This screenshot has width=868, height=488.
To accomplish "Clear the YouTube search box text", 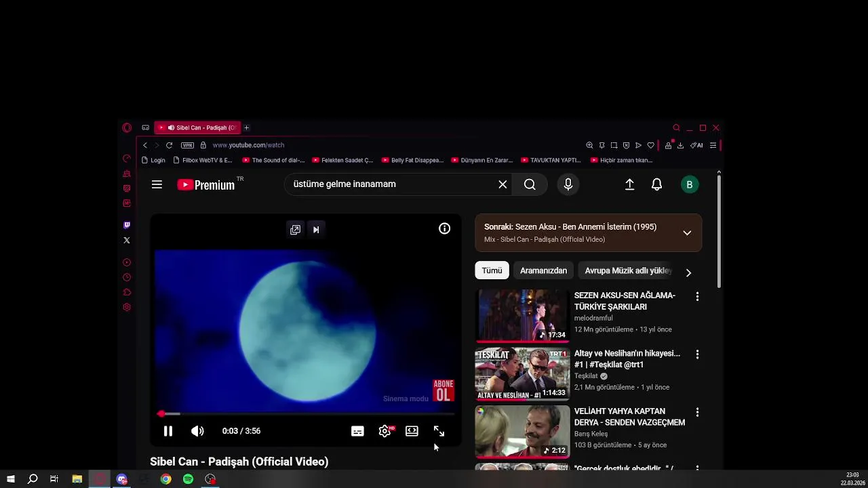I will [502, 184].
